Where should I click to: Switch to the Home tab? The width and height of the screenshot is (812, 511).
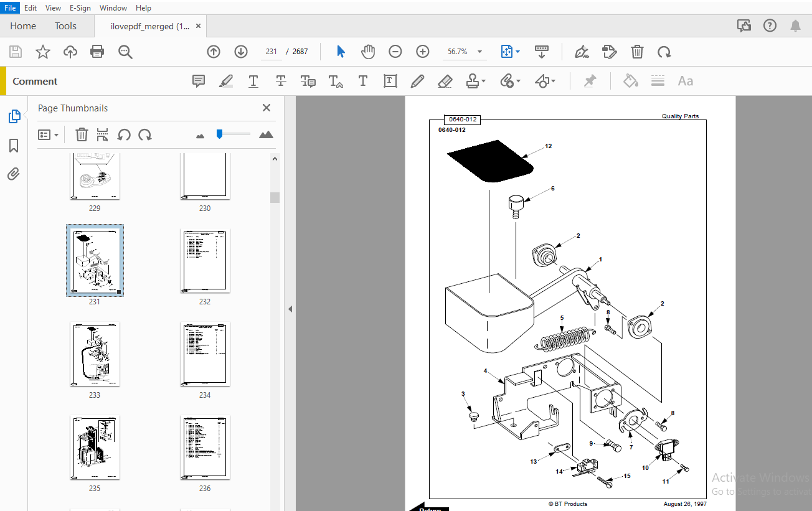[23, 26]
